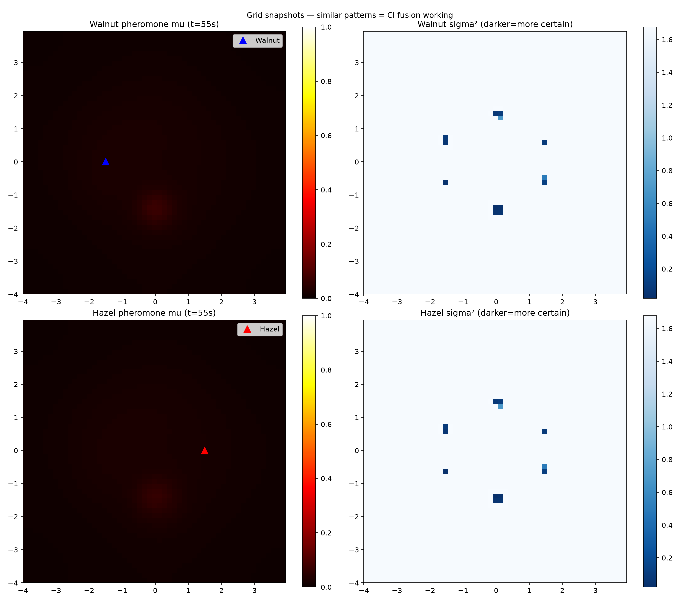700x600 pixels.
Task: Select title 'Hazel pheromone mu (t=55s)'
Action: click(154, 313)
